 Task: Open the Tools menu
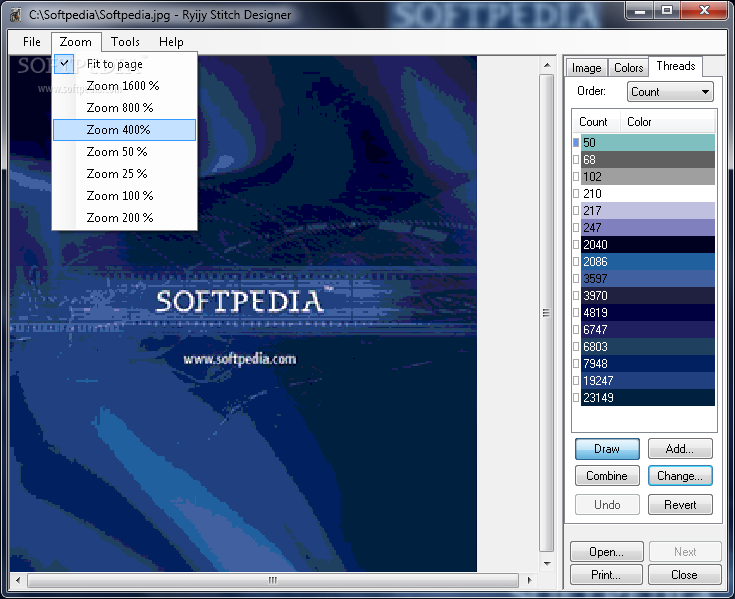pyautogui.click(x=125, y=42)
